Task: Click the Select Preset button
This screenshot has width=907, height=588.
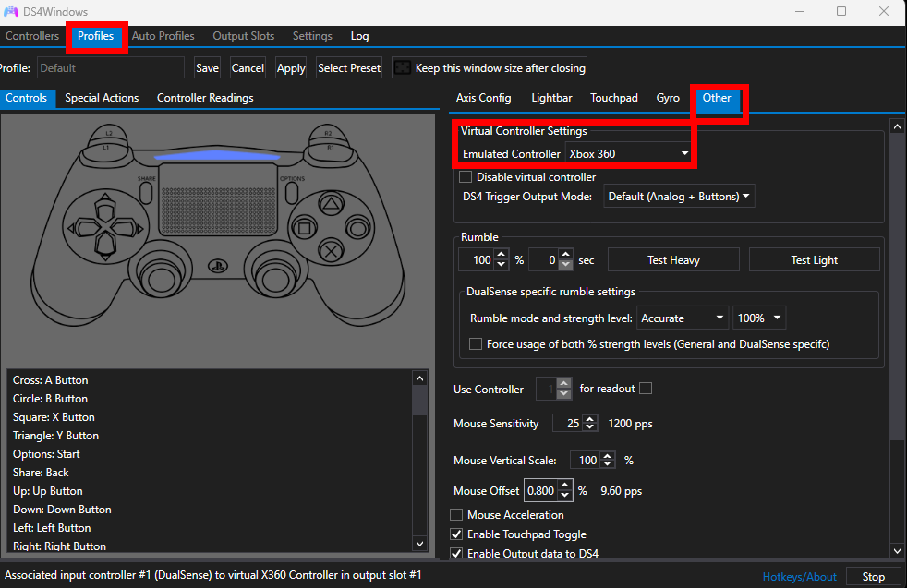Action: point(349,68)
